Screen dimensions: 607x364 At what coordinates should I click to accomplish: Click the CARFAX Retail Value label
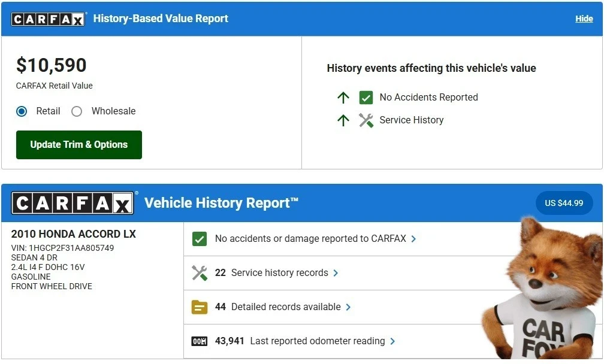(54, 86)
